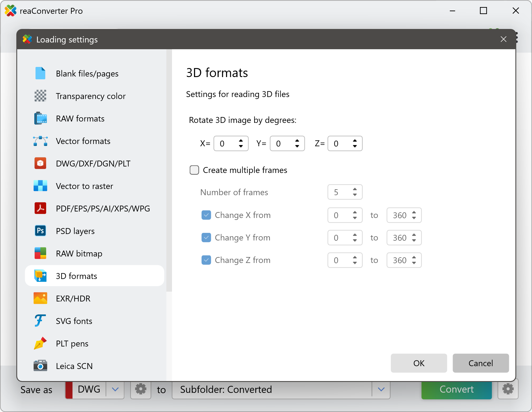Click the Cancel button

point(480,363)
